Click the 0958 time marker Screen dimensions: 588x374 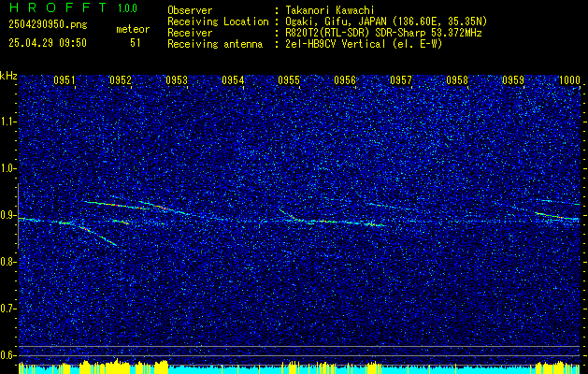tap(457, 80)
